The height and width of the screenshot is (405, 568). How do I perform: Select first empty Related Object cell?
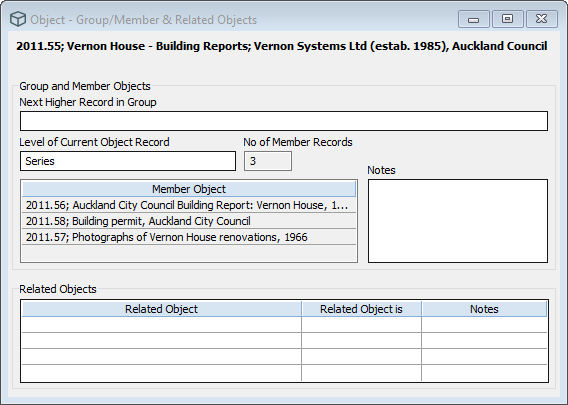click(x=162, y=325)
